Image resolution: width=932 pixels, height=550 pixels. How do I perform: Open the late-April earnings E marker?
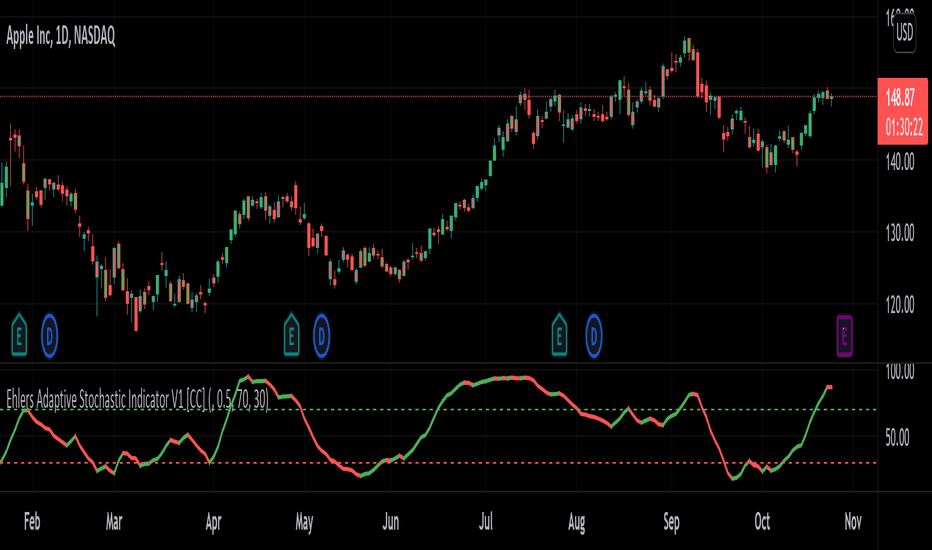tap(291, 336)
